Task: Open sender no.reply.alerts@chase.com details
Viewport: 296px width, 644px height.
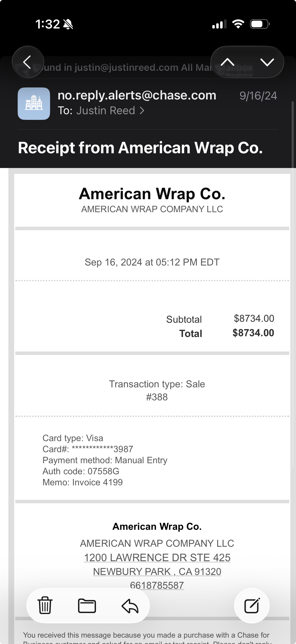Action: pos(137,96)
